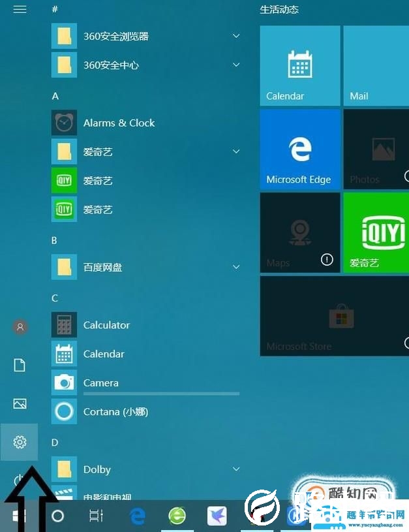
Task: Click the 生活动态 tile group title
Action: tap(279, 10)
